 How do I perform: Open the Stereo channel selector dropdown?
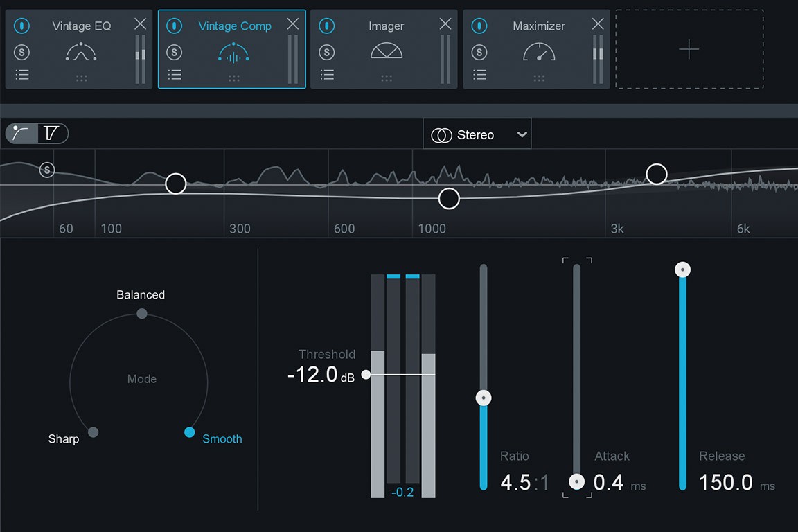coord(477,134)
